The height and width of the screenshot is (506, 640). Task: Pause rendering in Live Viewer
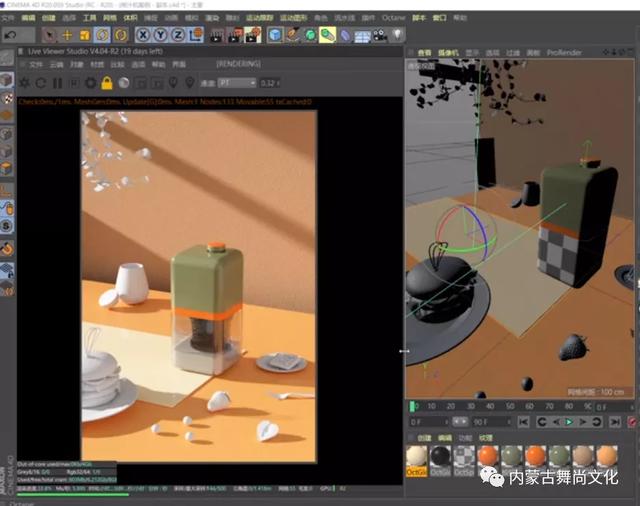click(58, 83)
